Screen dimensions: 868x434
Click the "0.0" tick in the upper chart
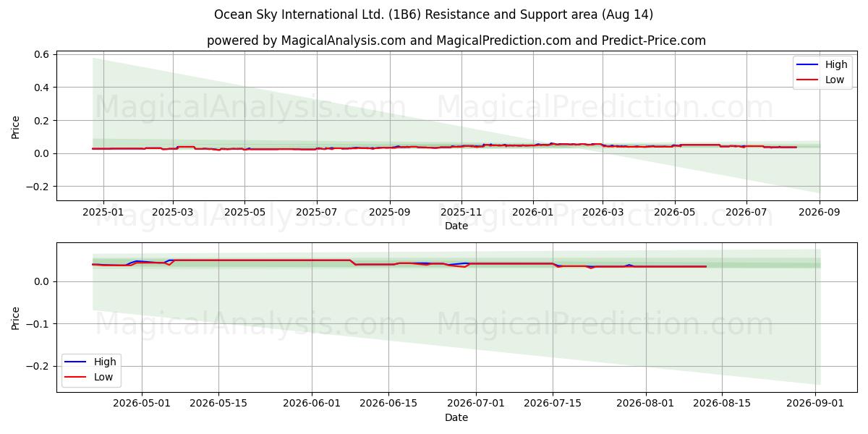coord(41,153)
